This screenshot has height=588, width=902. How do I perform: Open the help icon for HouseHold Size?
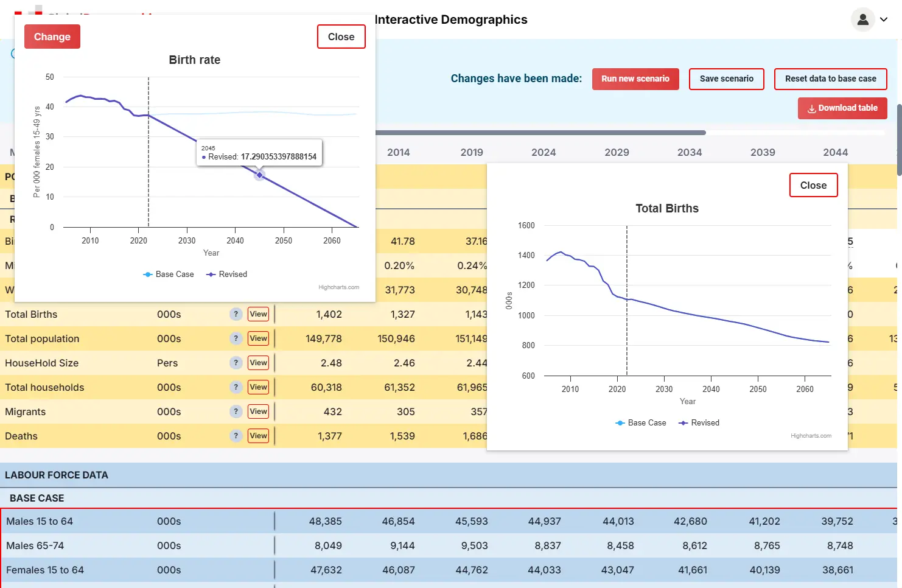tap(236, 363)
